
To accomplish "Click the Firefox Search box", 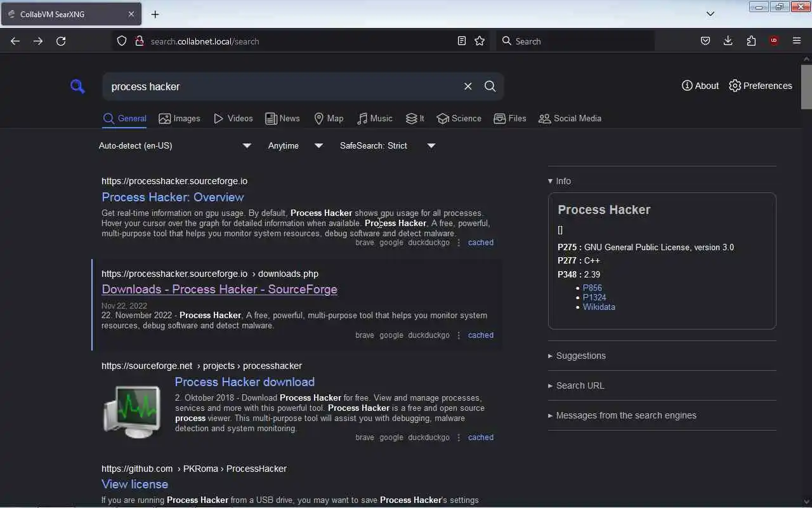I will (575, 41).
